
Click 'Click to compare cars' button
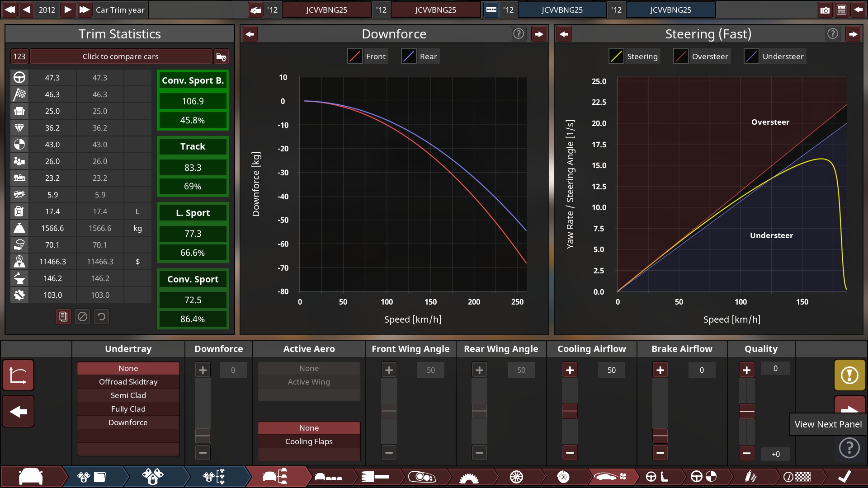[121, 56]
